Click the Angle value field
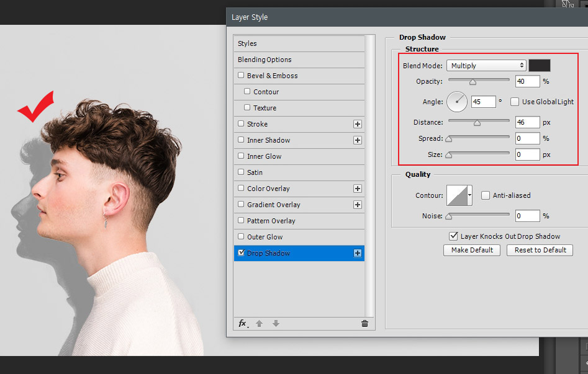This screenshot has width=588, height=374. click(x=483, y=102)
